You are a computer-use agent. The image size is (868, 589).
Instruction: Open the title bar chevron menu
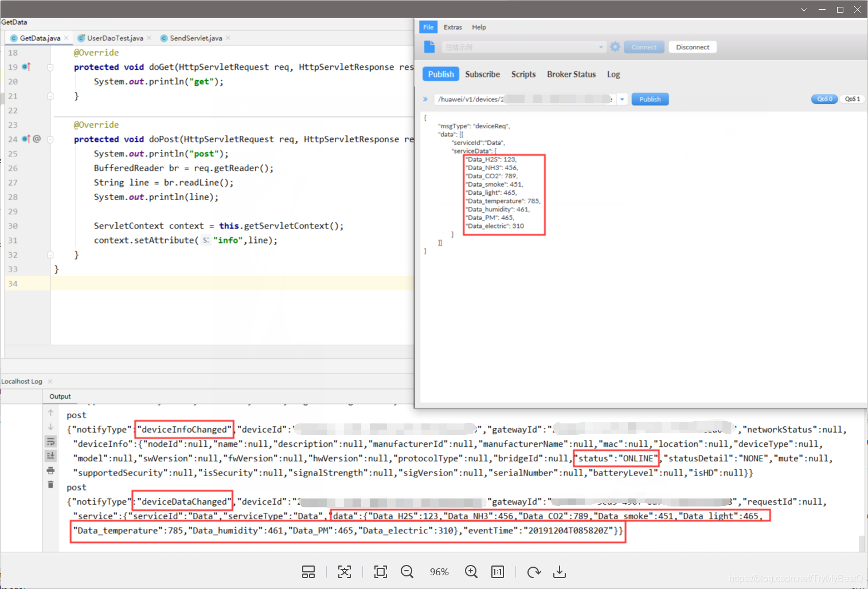tap(804, 9)
